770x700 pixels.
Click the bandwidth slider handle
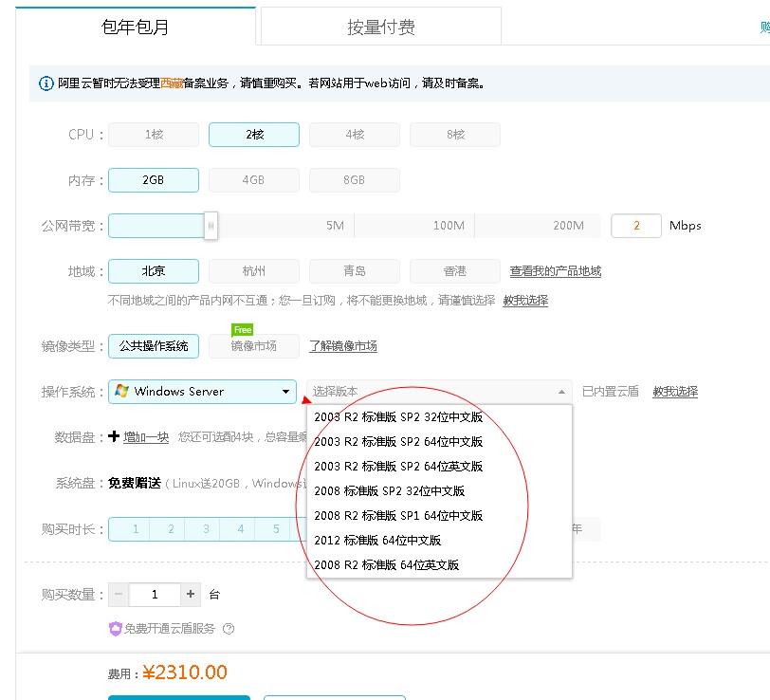211,226
